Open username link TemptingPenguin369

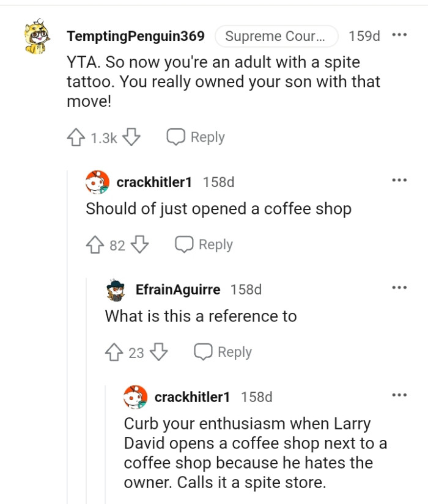[136, 37]
